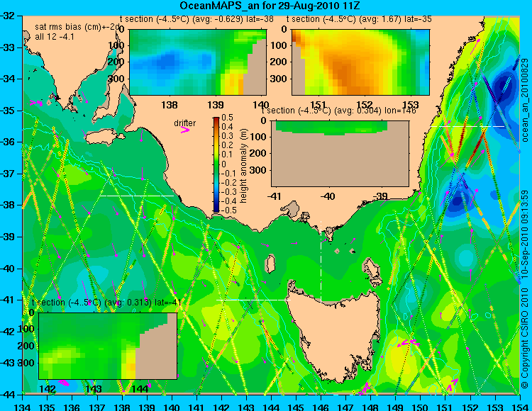Screen dimensions: 532x411
Task: Click the magenta drifter arrow legend symbol
Action: pyautogui.click(x=185, y=130)
